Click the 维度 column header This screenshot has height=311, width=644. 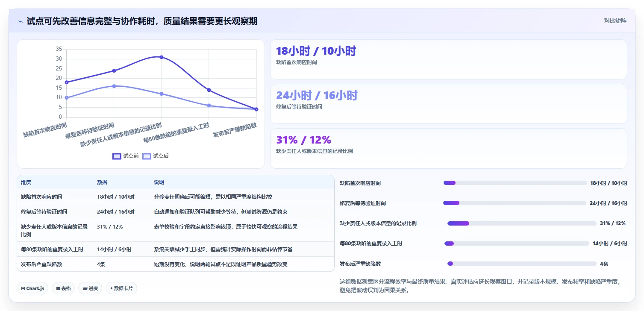(26, 182)
